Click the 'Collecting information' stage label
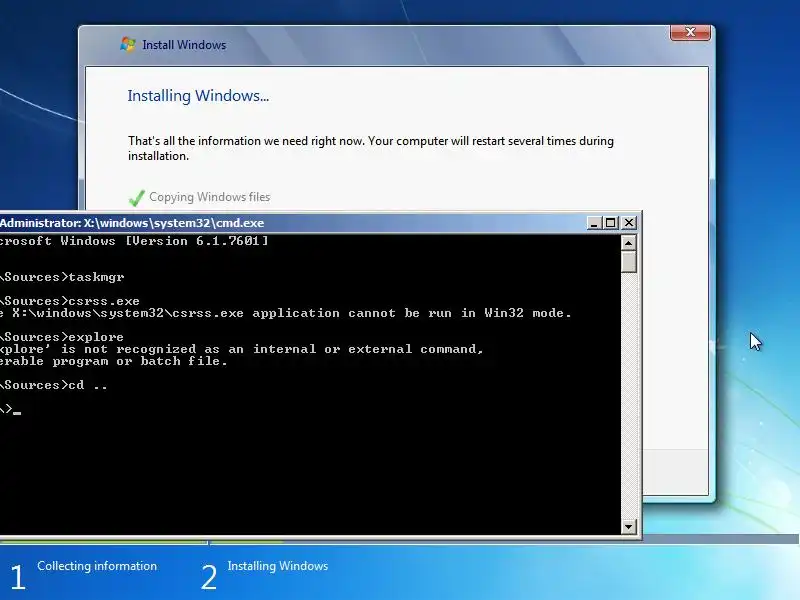800x600 pixels. tap(97, 566)
